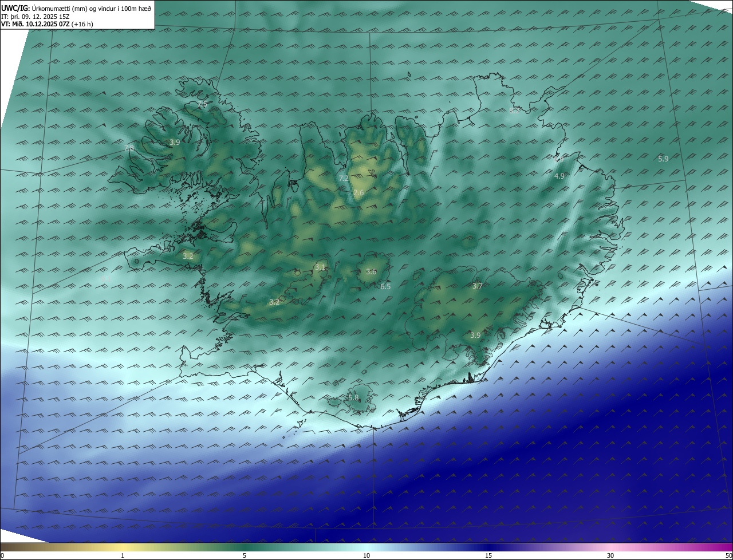
Task: Click the 6.5 value label
Action: click(385, 286)
